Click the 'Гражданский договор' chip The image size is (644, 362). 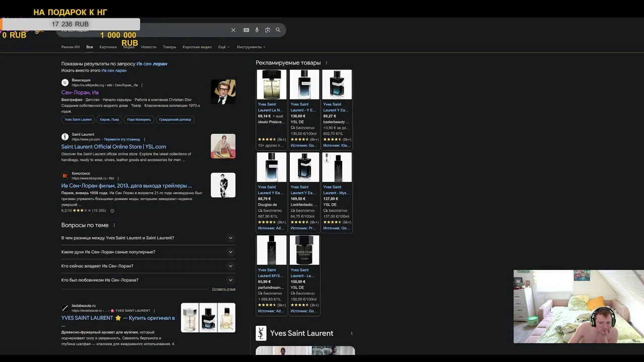[175, 120]
